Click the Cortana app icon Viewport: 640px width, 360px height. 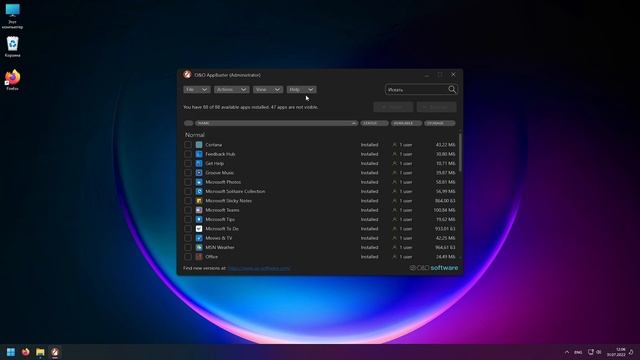coord(199,144)
